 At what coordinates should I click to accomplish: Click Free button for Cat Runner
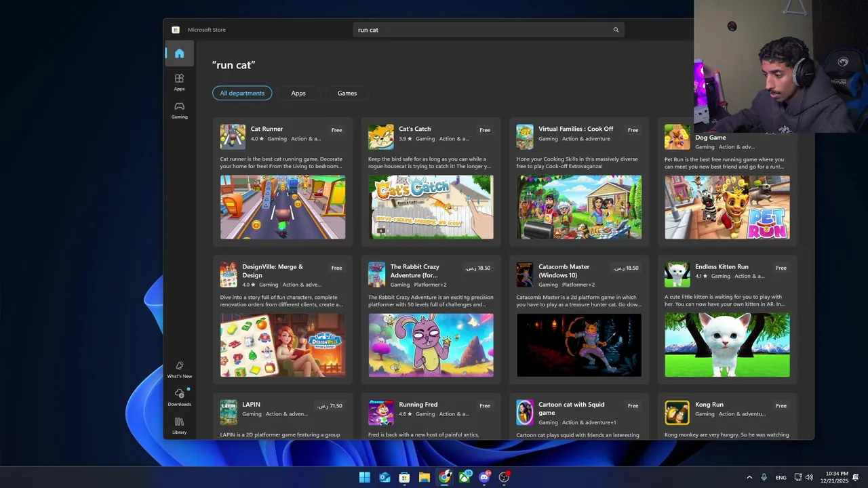pos(336,130)
